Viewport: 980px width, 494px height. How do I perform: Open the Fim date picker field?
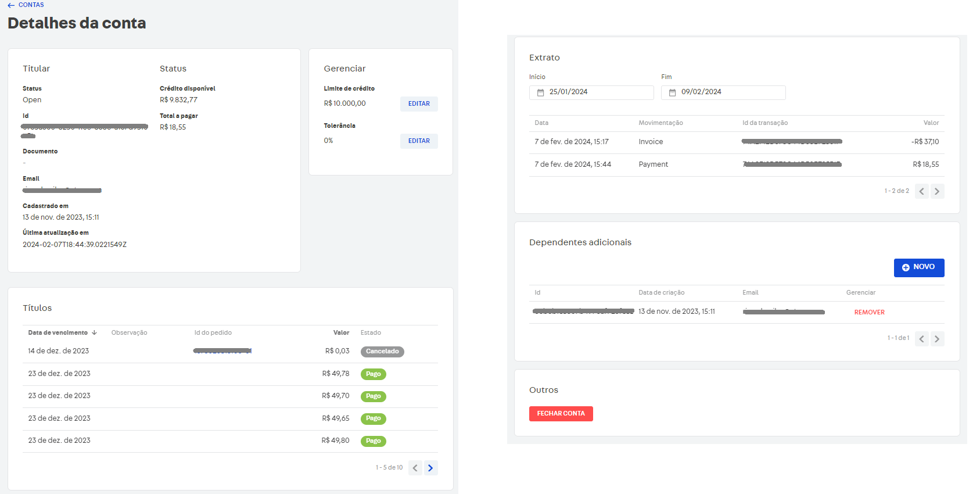(x=723, y=92)
